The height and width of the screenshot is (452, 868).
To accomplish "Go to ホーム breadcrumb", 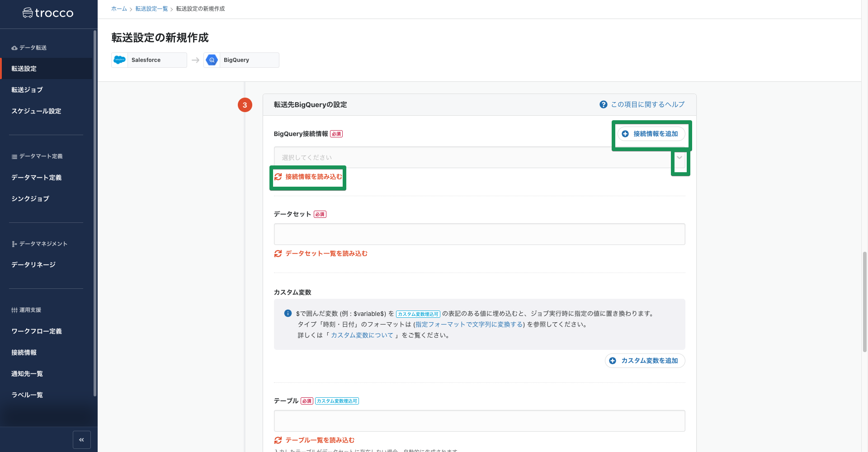I will [x=119, y=9].
